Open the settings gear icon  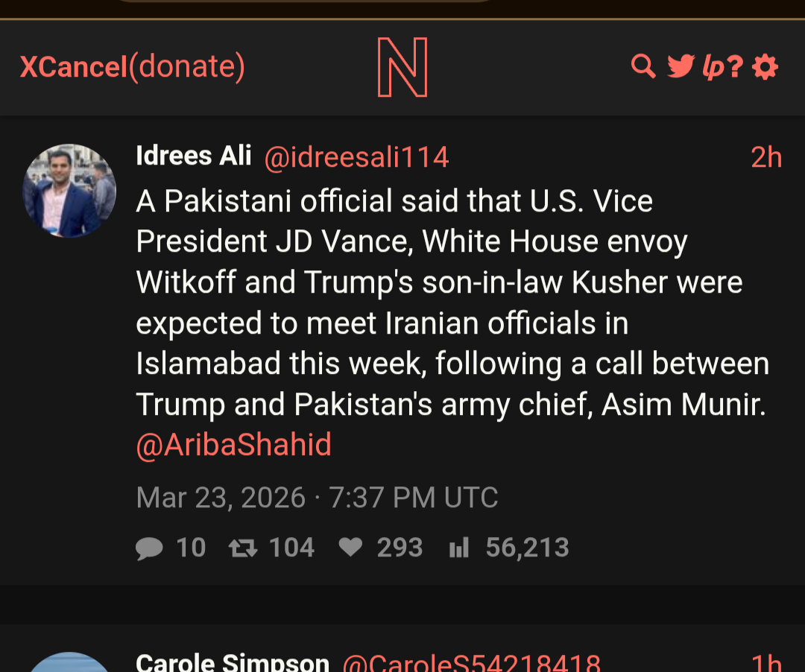[765, 67]
